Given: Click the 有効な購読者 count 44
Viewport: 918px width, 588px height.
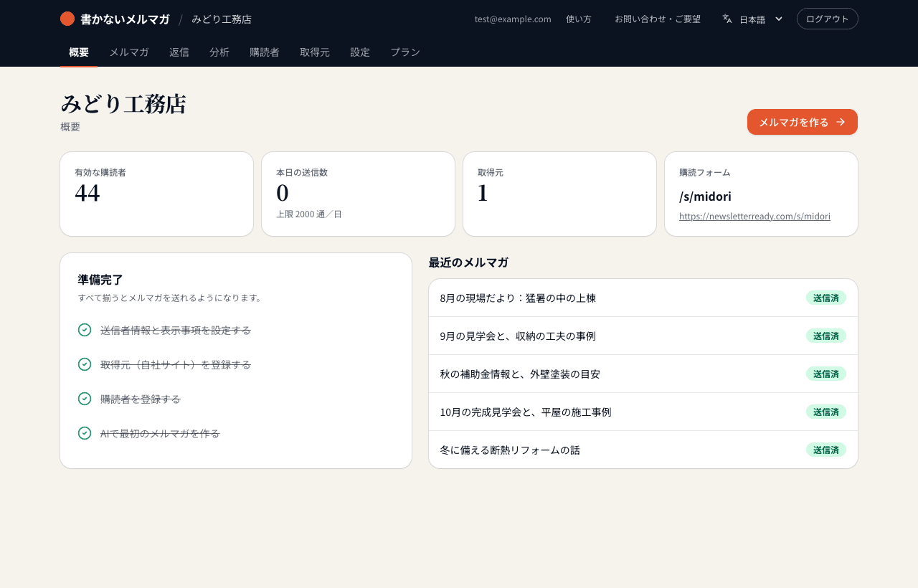Looking at the screenshot, I should 87,193.
